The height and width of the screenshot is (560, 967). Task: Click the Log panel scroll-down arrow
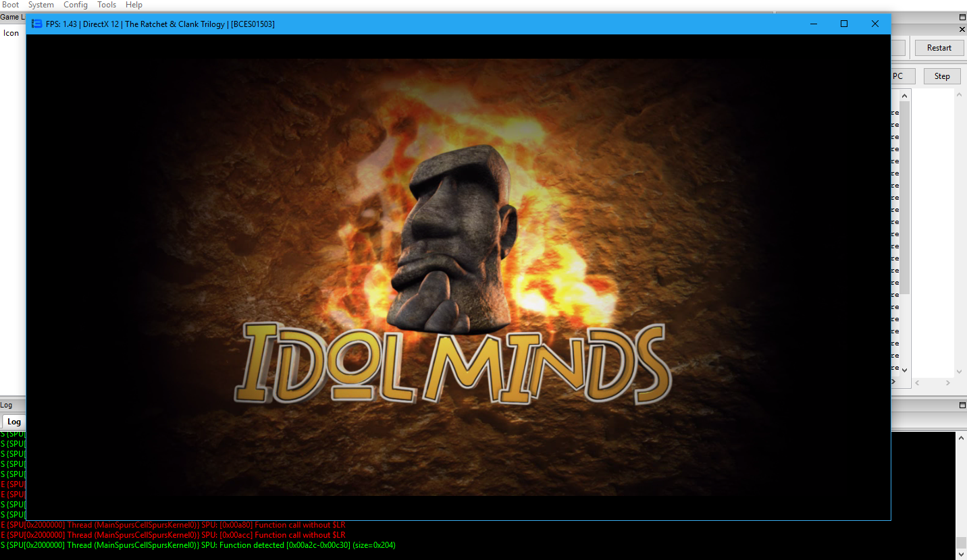pos(960,555)
